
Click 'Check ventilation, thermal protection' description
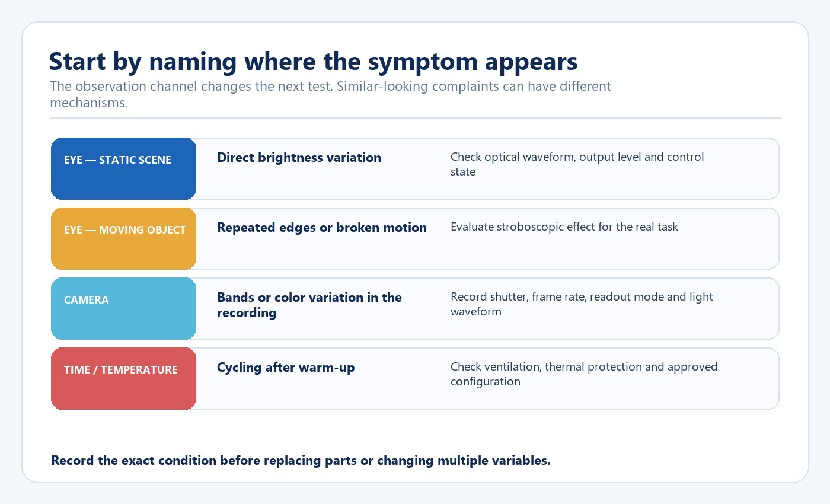(x=584, y=374)
